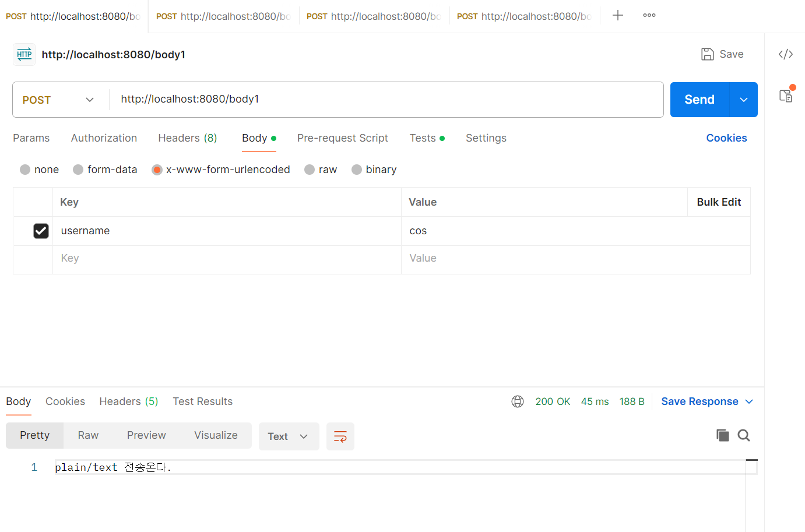The height and width of the screenshot is (532, 805).
Task: Switch to the fourth POST request tab
Action: coord(525,16)
